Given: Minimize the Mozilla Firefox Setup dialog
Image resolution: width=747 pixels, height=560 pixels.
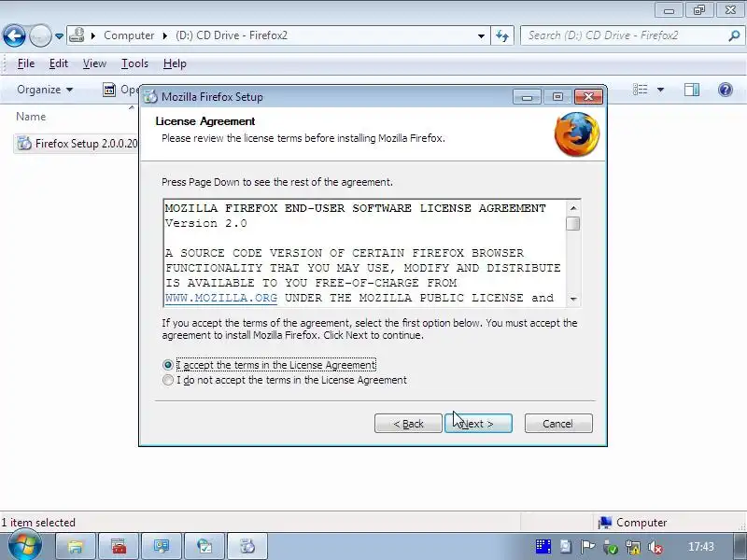Looking at the screenshot, I should (527, 97).
